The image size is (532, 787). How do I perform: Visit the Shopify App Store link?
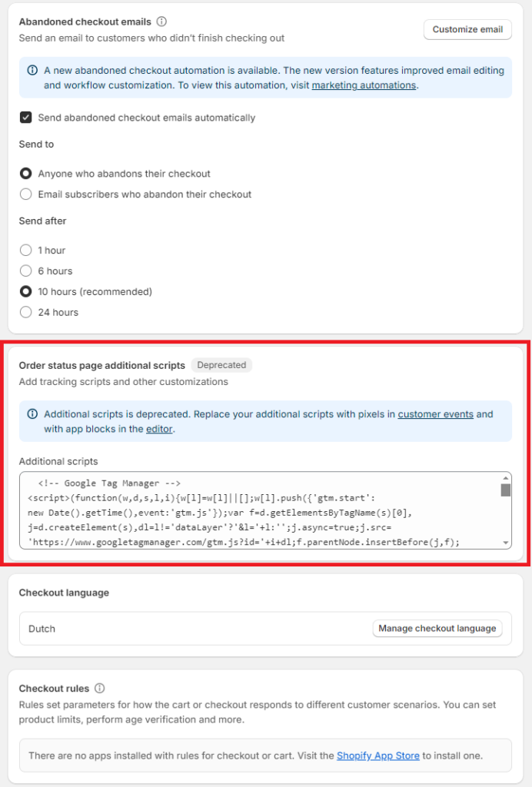click(377, 755)
